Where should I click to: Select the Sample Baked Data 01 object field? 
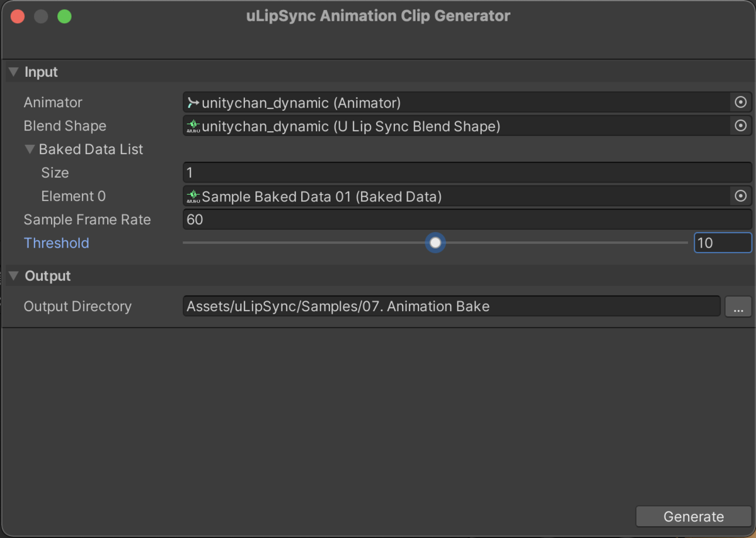click(467, 197)
